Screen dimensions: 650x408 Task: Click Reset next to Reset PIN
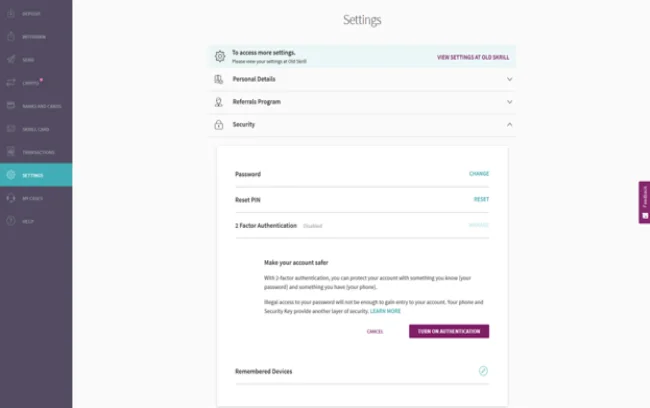click(x=481, y=199)
